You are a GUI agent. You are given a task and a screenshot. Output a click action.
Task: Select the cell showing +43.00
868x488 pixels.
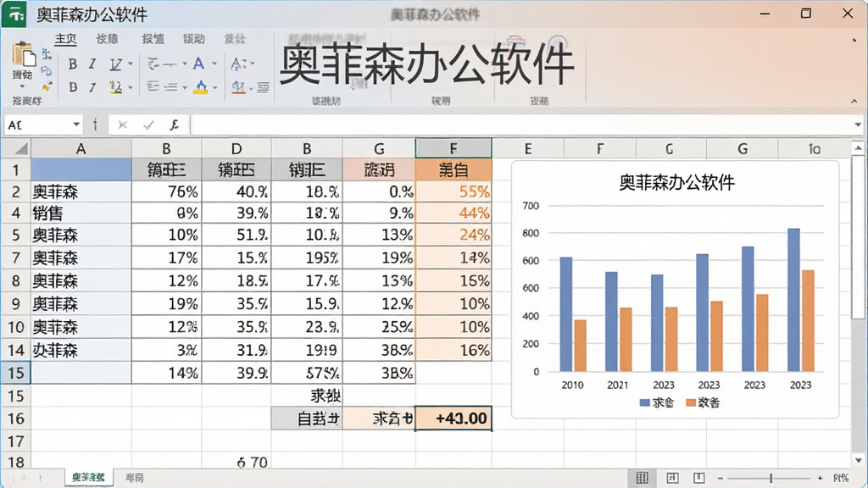(x=453, y=419)
